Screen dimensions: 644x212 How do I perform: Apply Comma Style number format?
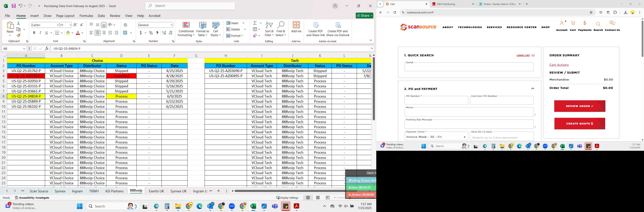tap(157, 33)
